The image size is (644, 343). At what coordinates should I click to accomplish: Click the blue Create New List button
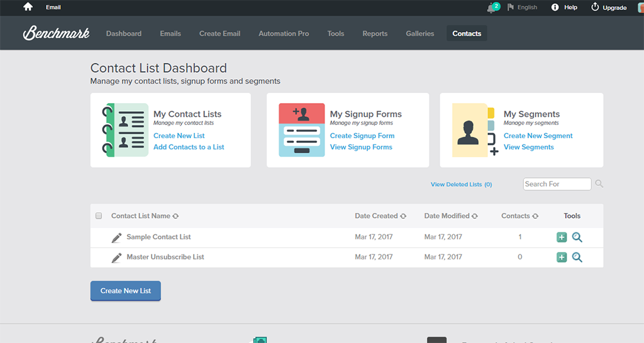tap(126, 291)
